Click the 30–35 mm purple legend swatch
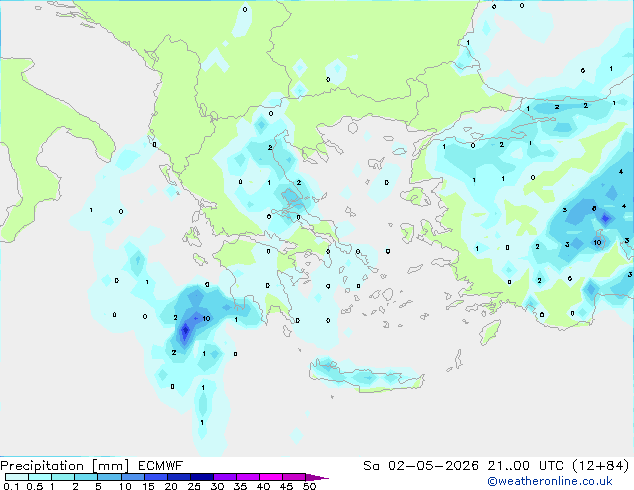Viewport: 634px width, 490px height. pos(224,477)
